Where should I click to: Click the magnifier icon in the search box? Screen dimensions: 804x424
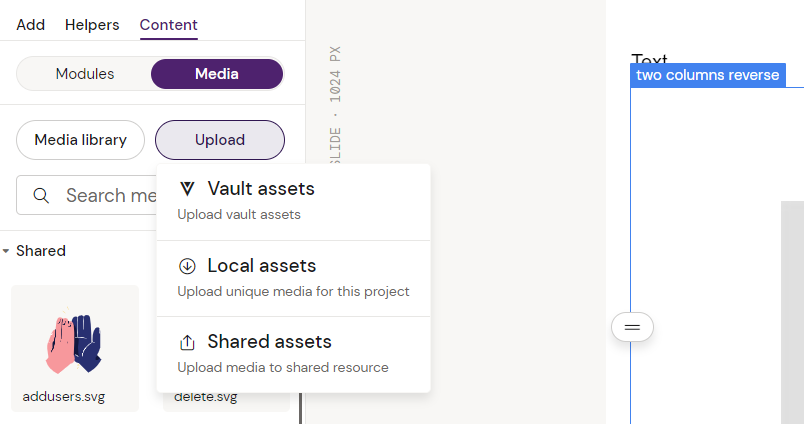click(42, 195)
